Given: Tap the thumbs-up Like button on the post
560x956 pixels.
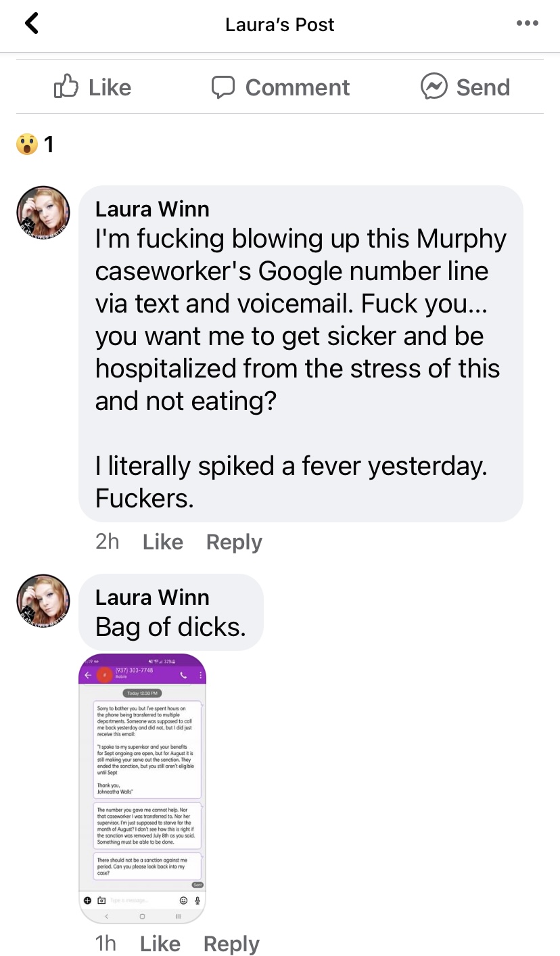Looking at the screenshot, I should (93, 87).
